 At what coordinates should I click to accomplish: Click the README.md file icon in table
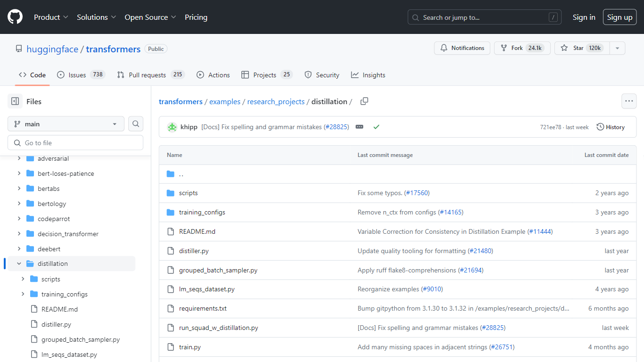click(171, 231)
